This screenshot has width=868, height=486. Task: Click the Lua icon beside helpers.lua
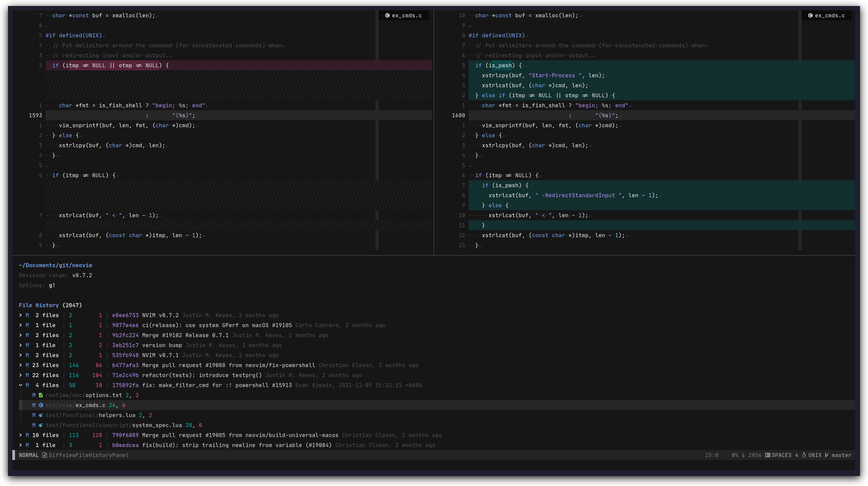[40, 415]
